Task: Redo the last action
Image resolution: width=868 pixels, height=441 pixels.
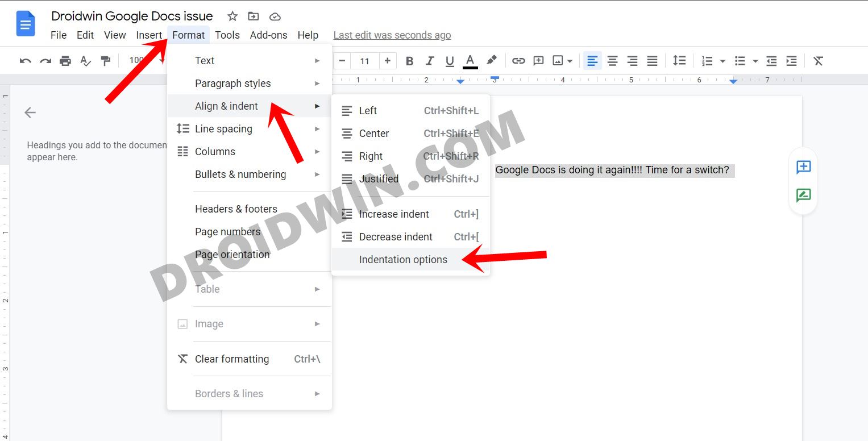Action: 45,61
